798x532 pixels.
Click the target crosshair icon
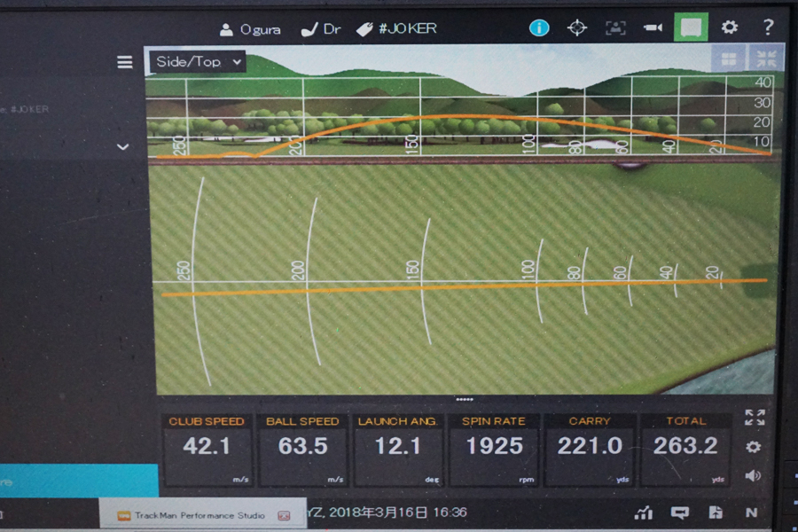(x=577, y=27)
